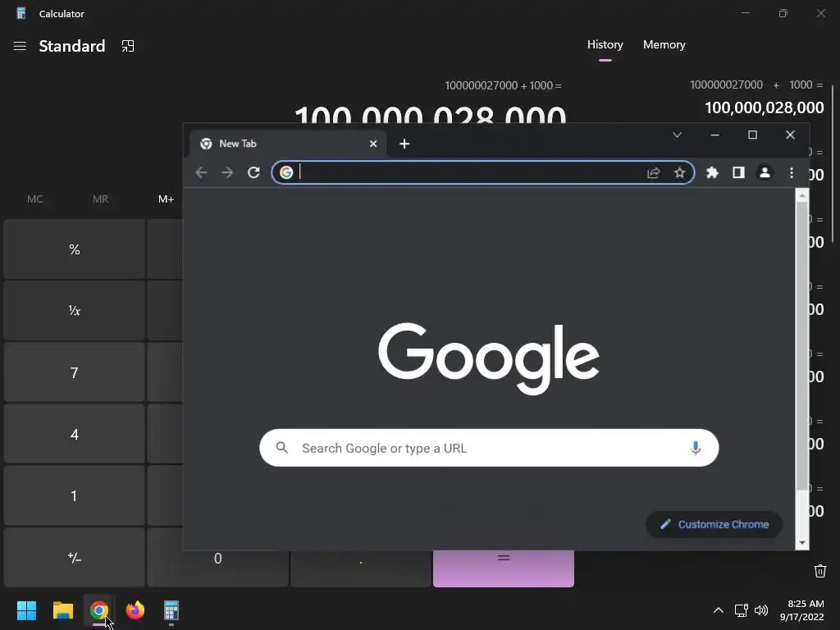
Task: Click Chrome forward arrow
Action: point(227,172)
